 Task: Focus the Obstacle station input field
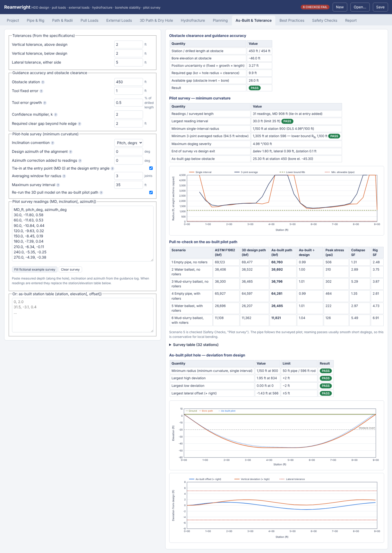point(129,82)
